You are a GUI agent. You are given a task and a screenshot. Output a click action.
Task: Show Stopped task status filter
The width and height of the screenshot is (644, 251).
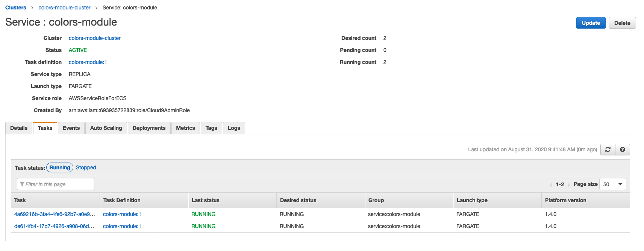click(86, 167)
